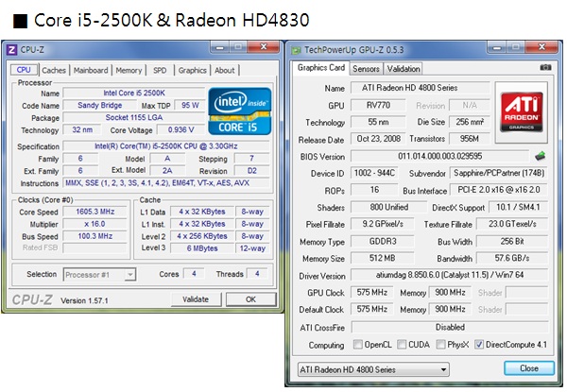Click the Core Voltage value 0.936 V
Image resolution: width=567 pixels, height=392 pixels.
tap(180, 129)
